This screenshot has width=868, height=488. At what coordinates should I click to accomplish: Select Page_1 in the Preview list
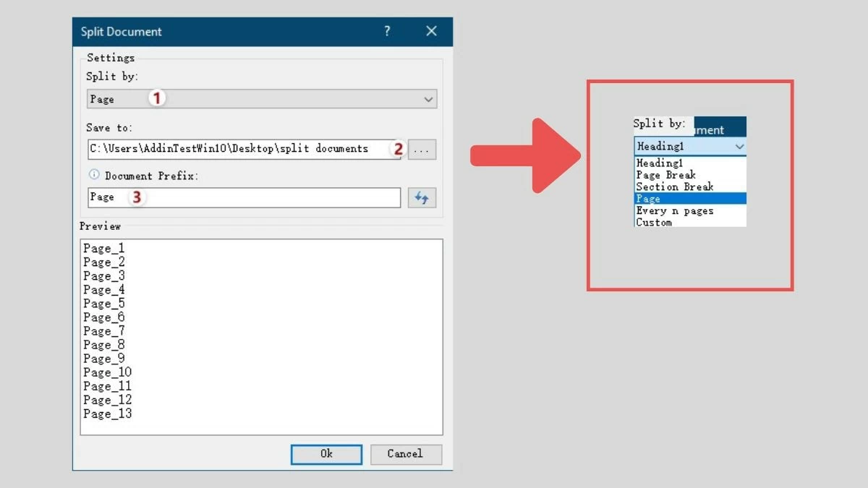(x=104, y=248)
